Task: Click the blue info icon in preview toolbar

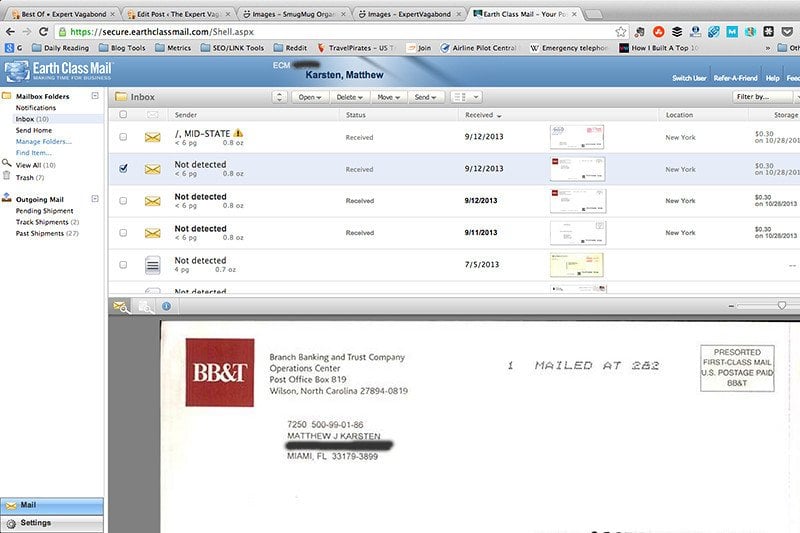Action: tap(166, 306)
